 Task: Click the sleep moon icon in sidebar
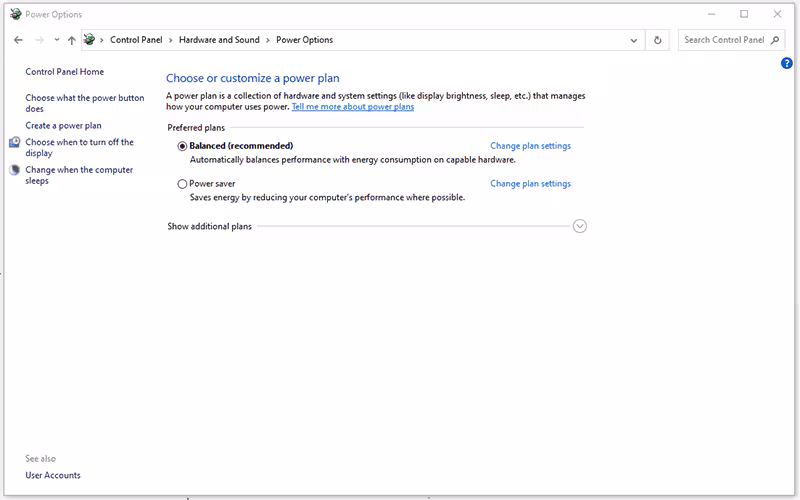(15, 170)
